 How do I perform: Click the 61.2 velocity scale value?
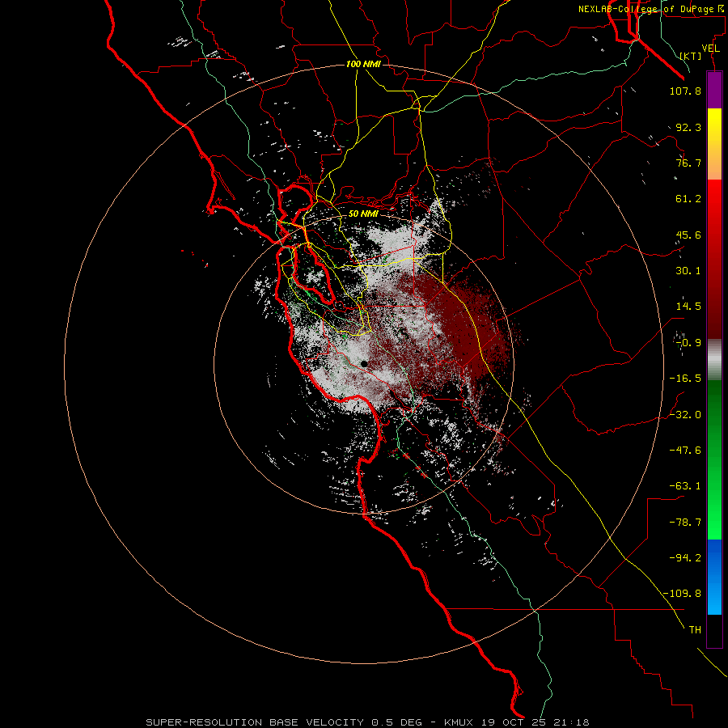click(688, 199)
